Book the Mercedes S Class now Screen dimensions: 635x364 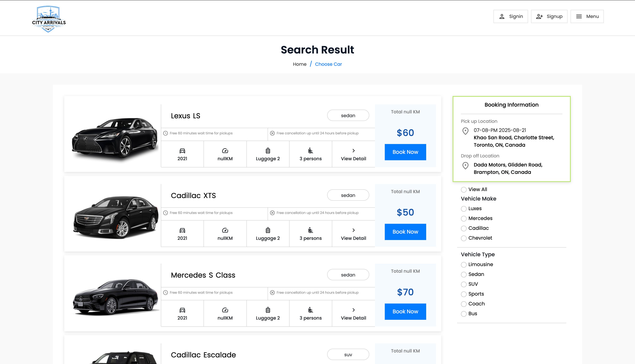pos(405,311)
